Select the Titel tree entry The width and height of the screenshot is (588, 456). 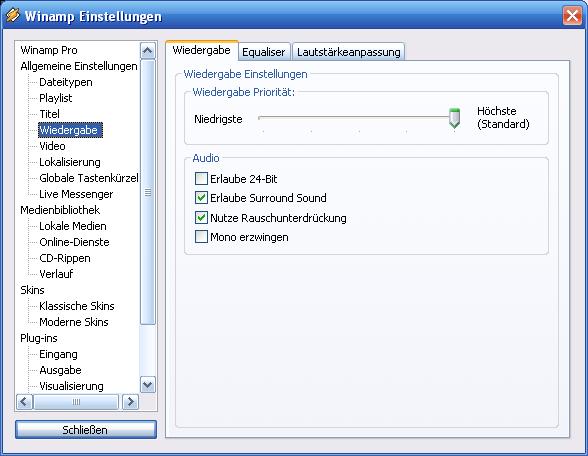pyautogui.click(x=50, y=114)
